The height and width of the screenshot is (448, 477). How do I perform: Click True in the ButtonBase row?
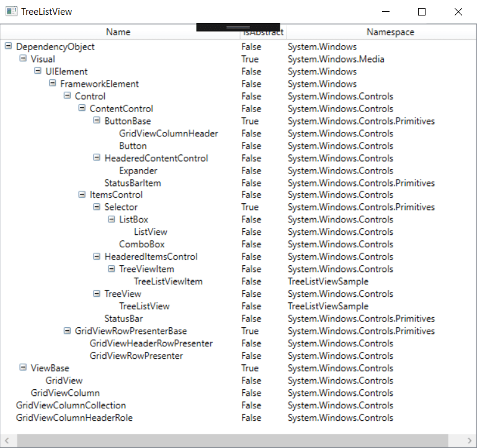point(250,121)
